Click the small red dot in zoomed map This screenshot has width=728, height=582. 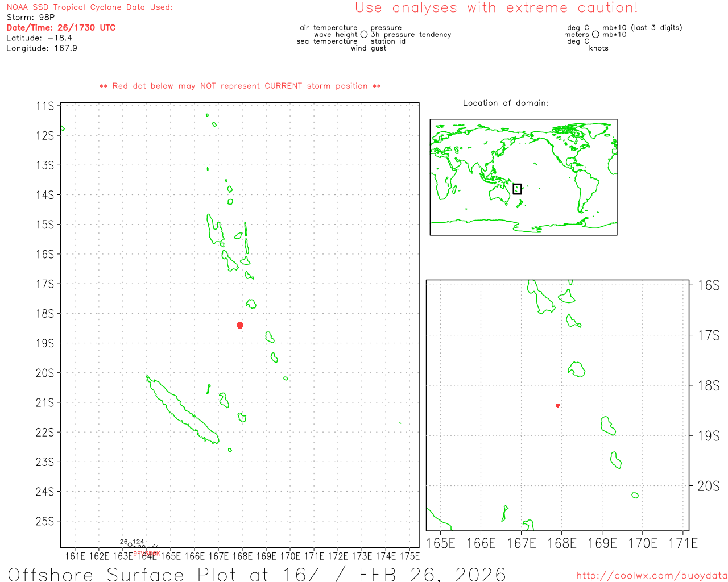(x=558, y=405)
